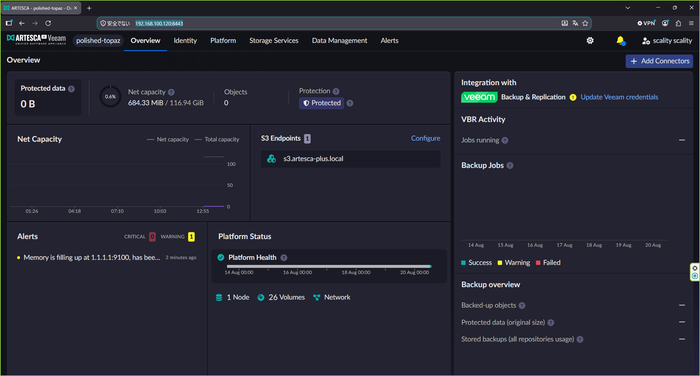Open the 26 Volumes link
The width and height of the screenshot is (700, 376).
[x=287, y=297]
